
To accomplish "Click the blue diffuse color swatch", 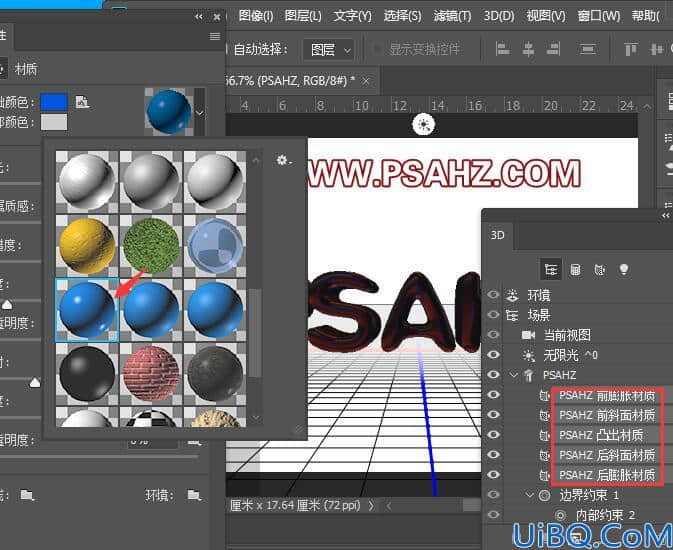I will click(x=54, y=102).
